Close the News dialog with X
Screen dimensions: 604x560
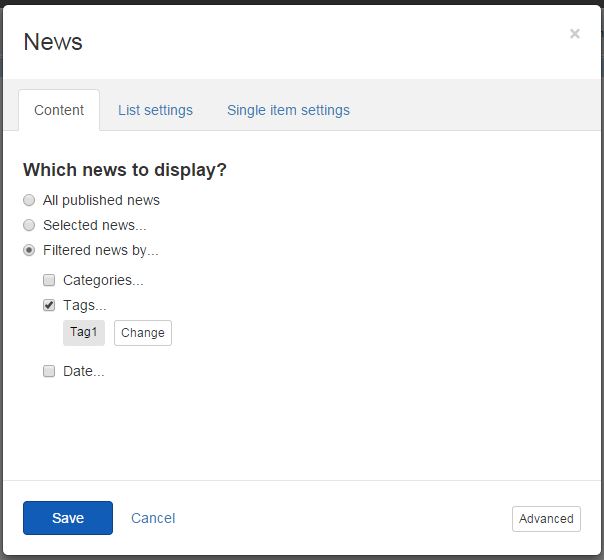(x=575, y=34)
